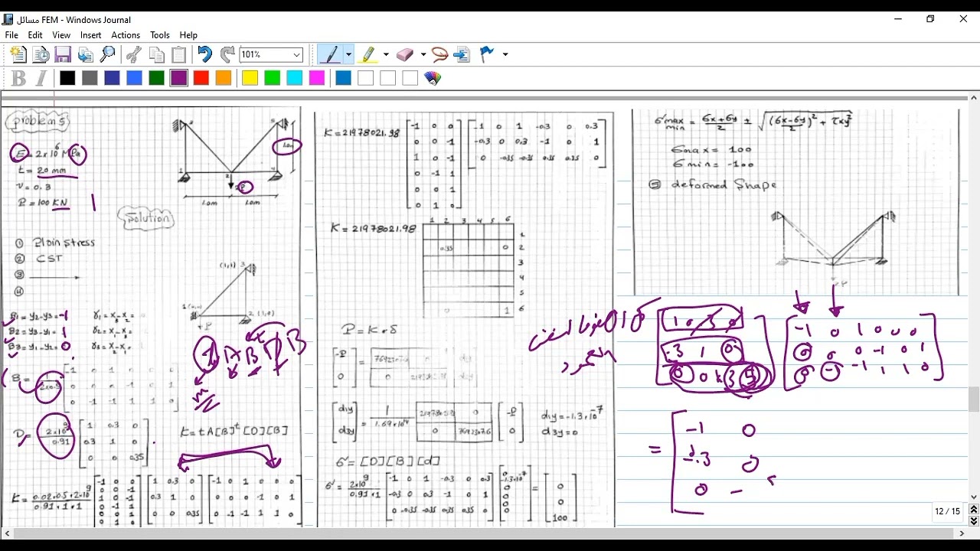The height and width of the screenshot is (551, 980).
Task: Open the Edit menu
Action: 35,35
